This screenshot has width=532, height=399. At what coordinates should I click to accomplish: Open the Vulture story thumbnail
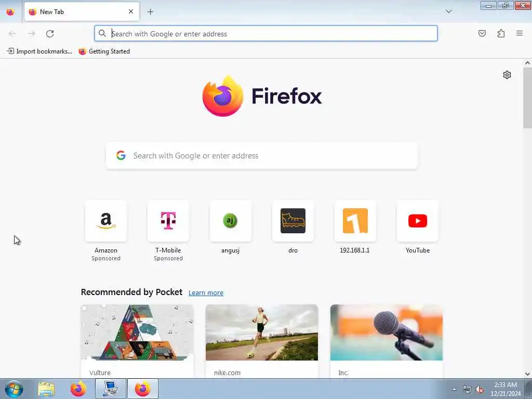[x=137, y=332]
